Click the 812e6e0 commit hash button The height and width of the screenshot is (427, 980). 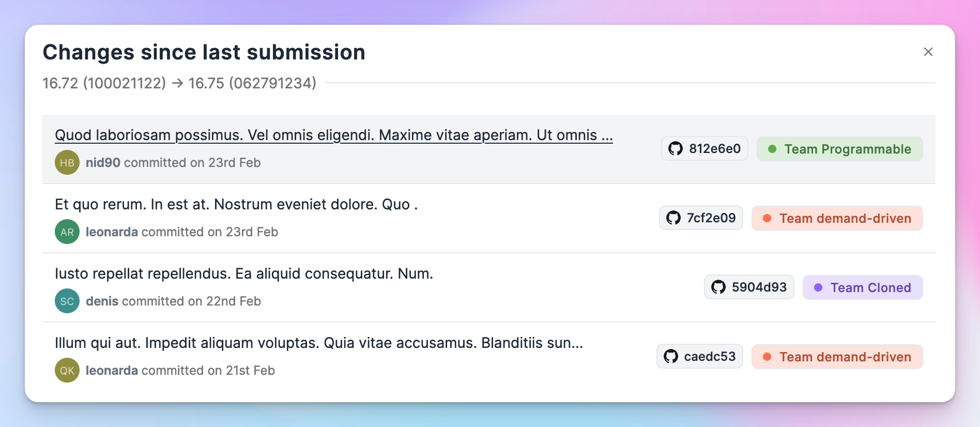coord(705,149)
